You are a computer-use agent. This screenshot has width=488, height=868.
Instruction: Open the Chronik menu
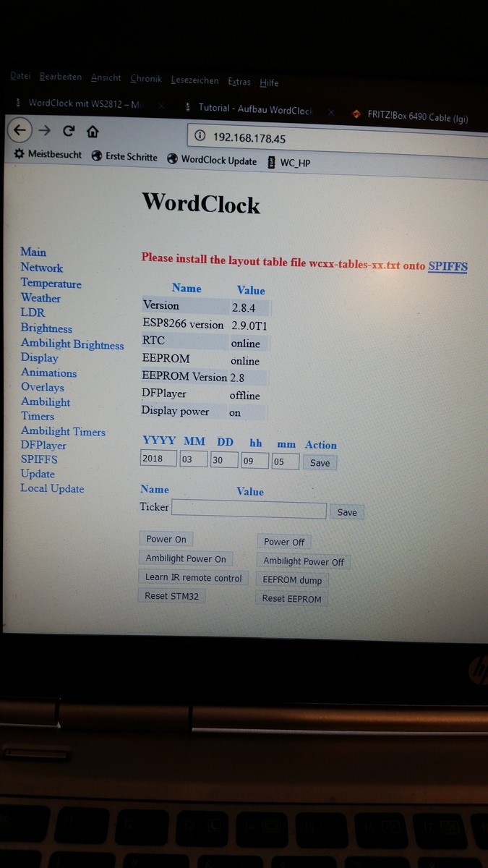click(x=146, y=79)
